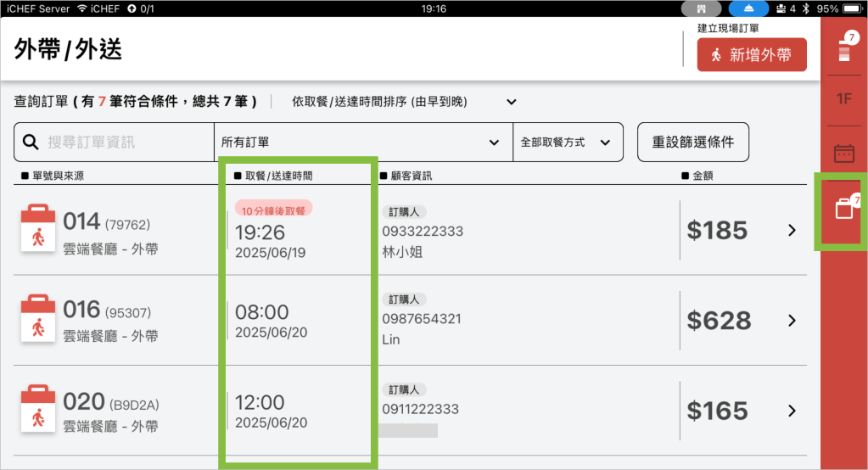Expand the 所有訂單 order filter dropdown
868x470 pixels.
click(x=362, y=143)
